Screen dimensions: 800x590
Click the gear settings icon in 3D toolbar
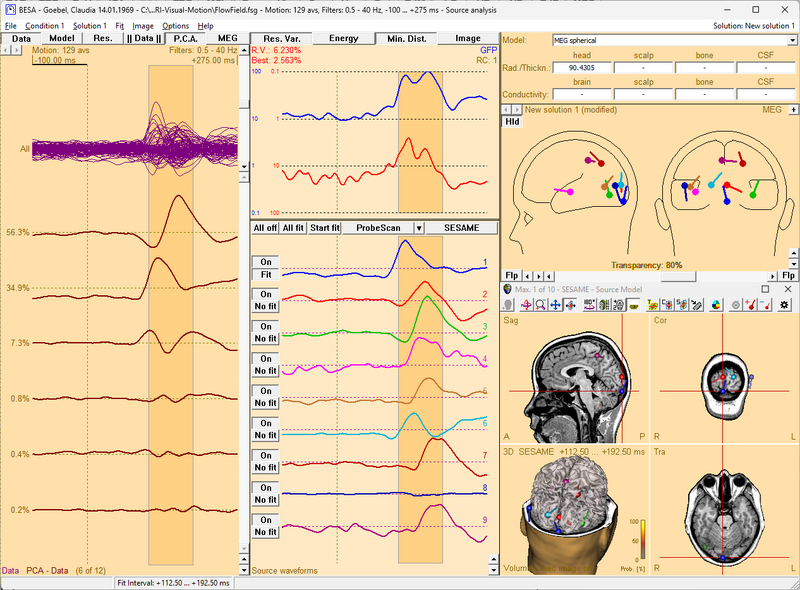point(784,304)
